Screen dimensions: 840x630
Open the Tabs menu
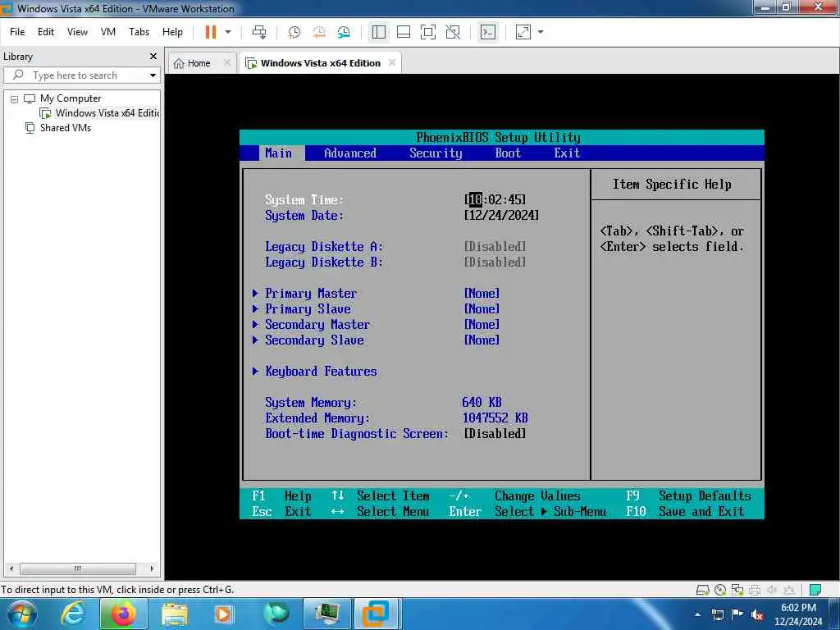coord(139,32)
